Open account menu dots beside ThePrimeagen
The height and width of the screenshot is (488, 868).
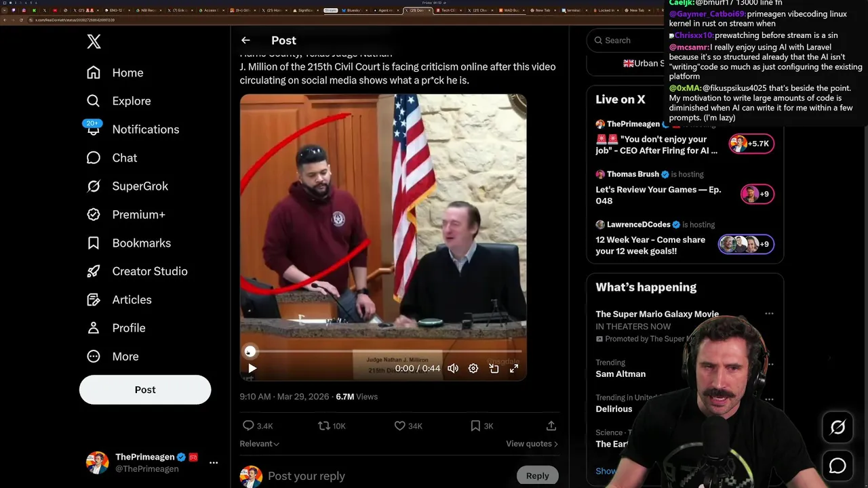click(214, 463)
